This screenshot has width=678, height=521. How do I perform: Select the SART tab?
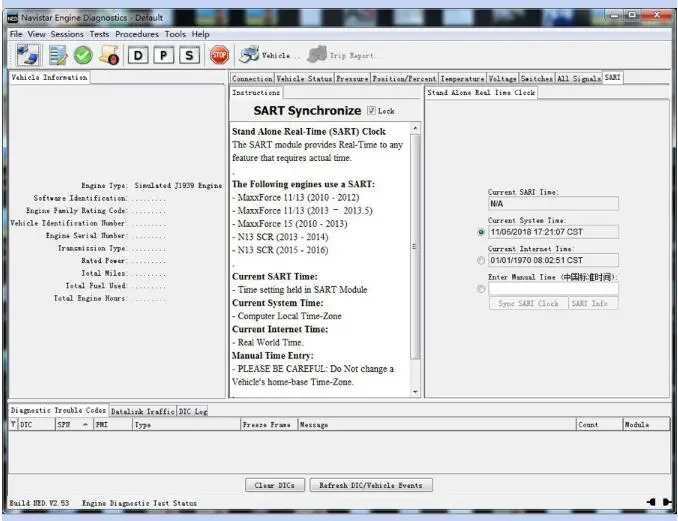point(612,77)
